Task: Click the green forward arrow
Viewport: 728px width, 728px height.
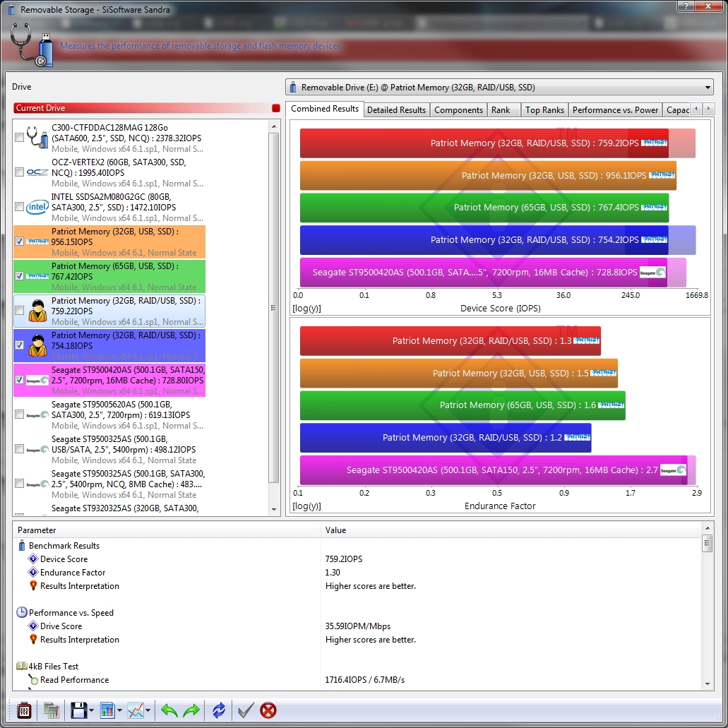Action: pyautogui.click(x=191, y=710)
